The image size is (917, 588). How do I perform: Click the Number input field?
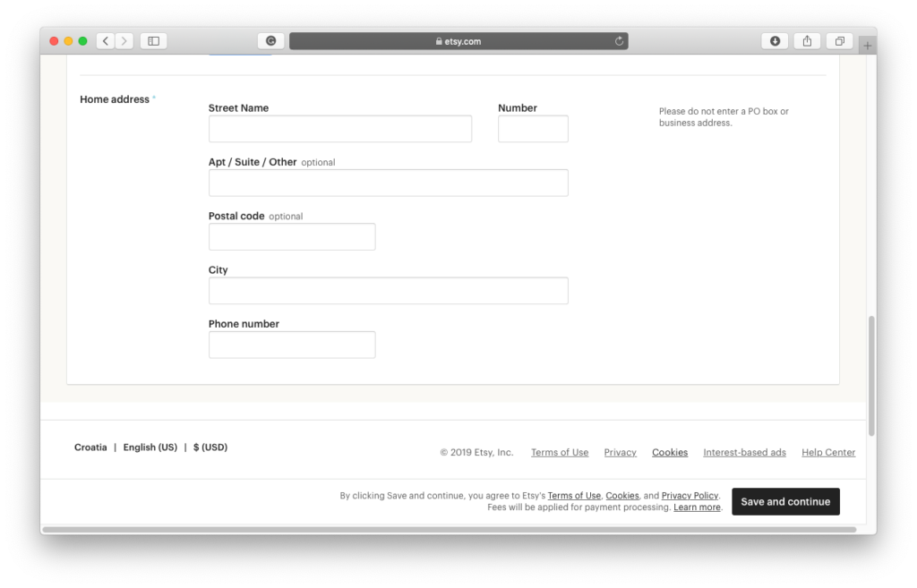tap(533, 129)
